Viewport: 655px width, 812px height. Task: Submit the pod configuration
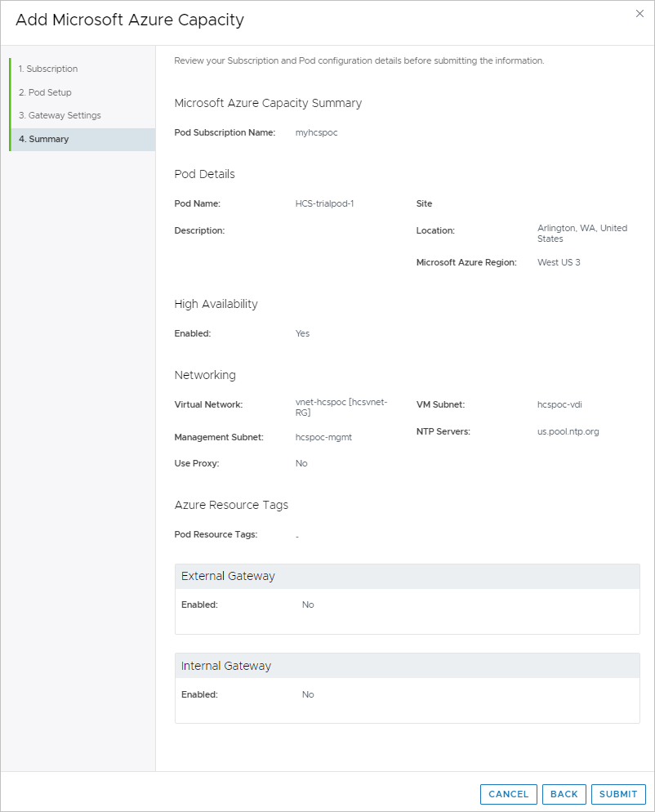618,794
